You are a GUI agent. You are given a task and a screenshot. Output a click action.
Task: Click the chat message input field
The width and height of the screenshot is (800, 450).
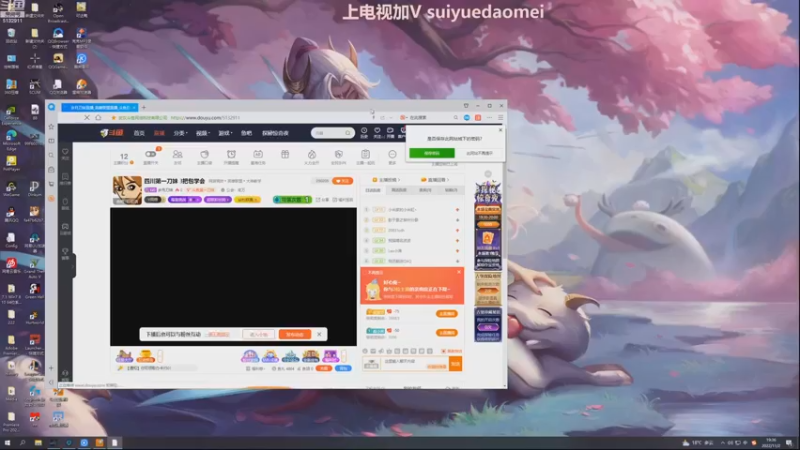[x=414, y=363]
